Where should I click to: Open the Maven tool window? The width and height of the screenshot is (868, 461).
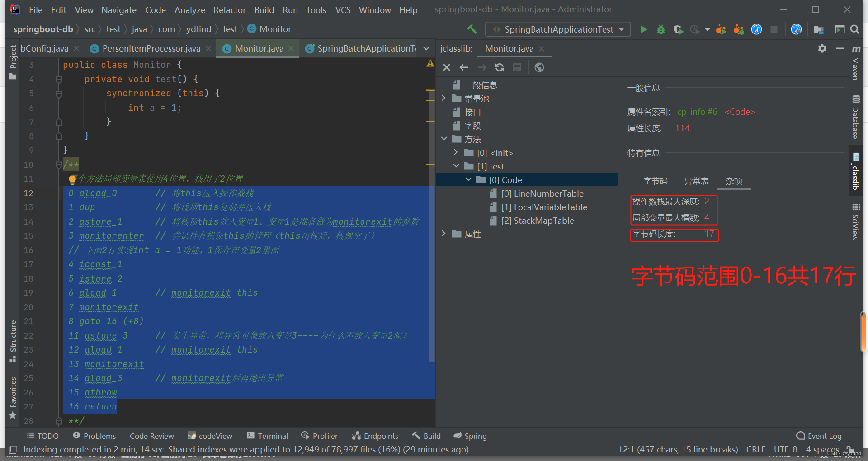[856, 62]
